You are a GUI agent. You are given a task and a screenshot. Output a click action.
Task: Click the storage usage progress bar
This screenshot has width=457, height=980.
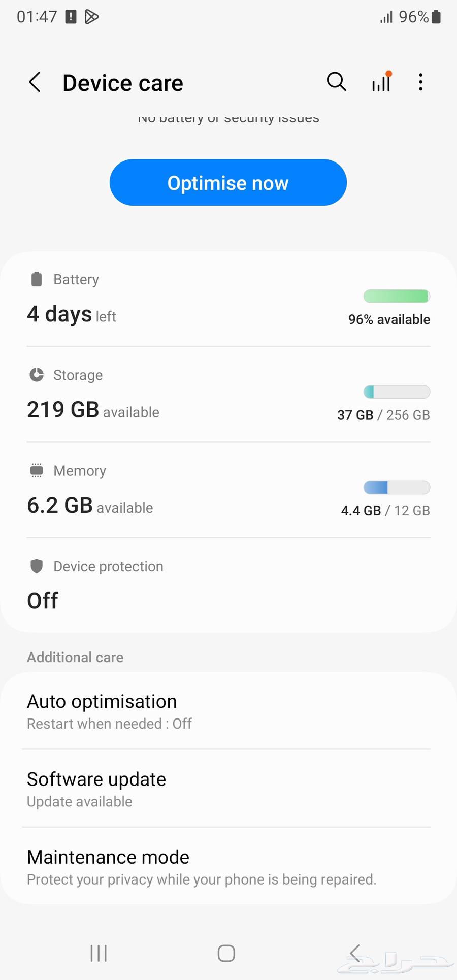coord(397,391)
